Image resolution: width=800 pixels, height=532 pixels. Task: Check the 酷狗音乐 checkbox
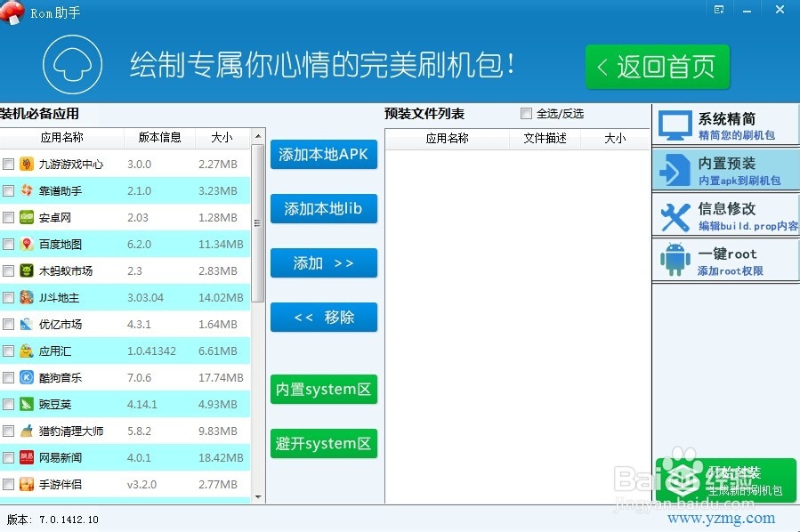8,377
